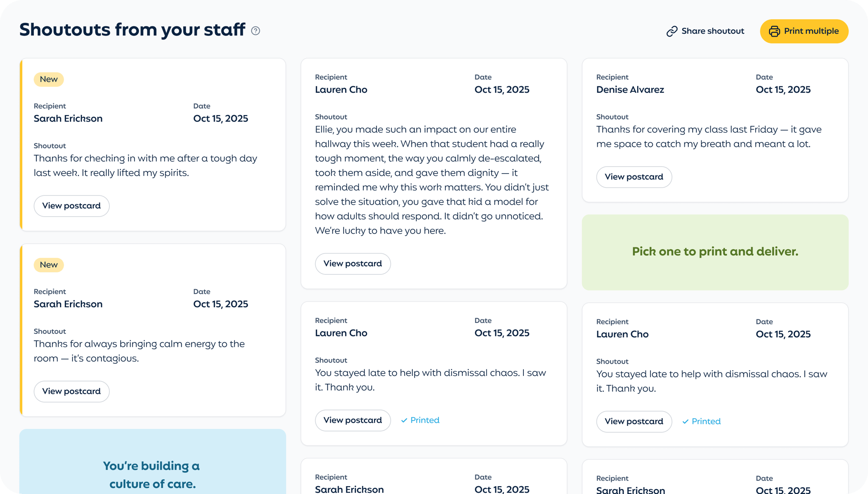Click the help icon beside the page title
The width and height of the screenshot is (868, 494).
[256, 31]
